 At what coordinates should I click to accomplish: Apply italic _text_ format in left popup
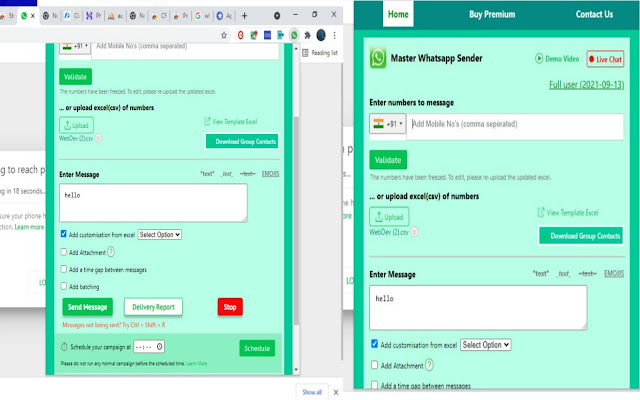tap(227, 174)
